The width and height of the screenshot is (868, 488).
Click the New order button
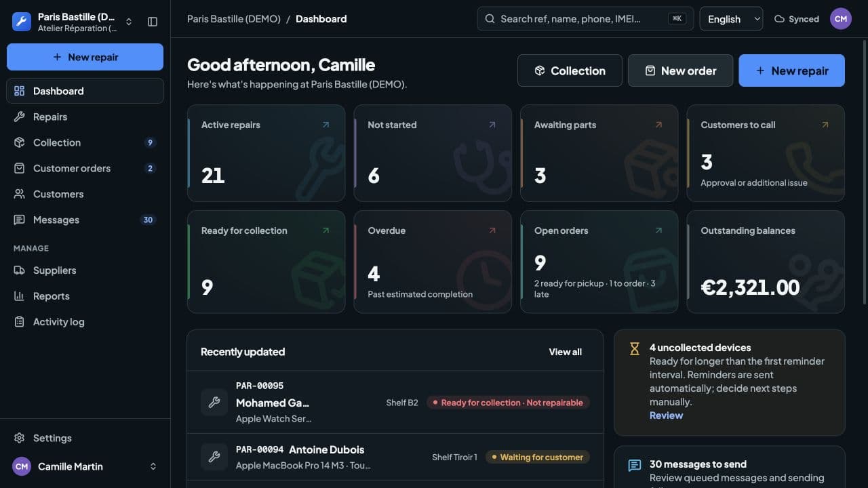coord(680,70)
